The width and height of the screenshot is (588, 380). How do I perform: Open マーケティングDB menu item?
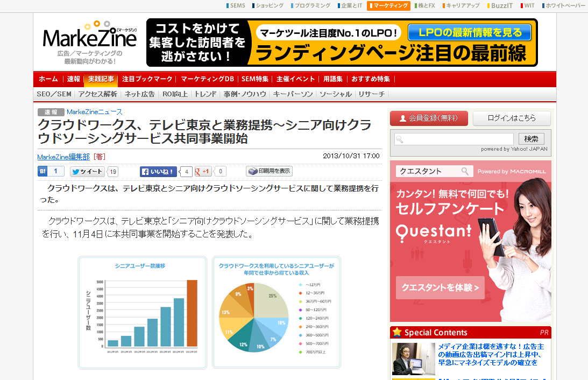pyautogui.click(x=207, y=79)
